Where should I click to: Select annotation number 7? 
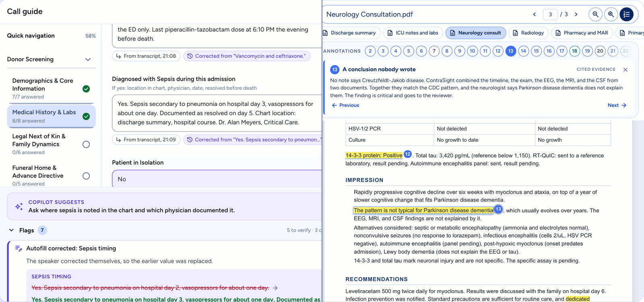click(x=434, y=51)
